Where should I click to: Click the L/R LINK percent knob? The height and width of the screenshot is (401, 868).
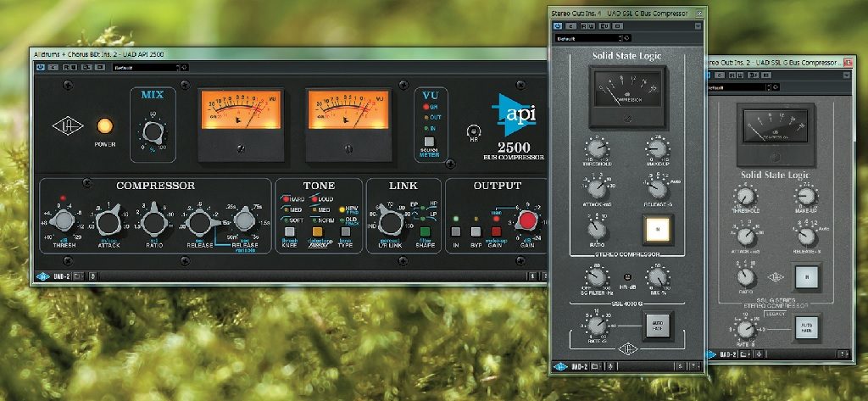(391, 222)
